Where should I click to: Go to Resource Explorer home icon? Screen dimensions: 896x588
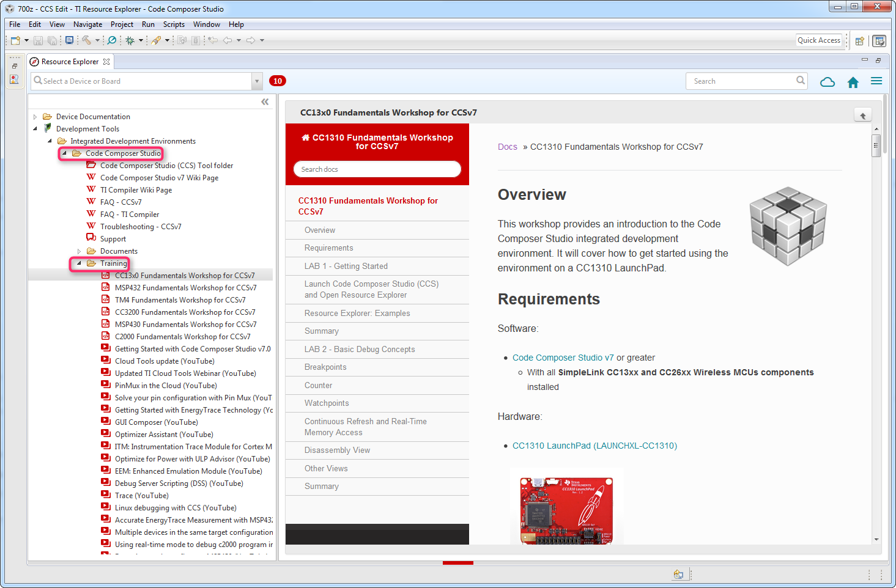(x=853, y=82)
